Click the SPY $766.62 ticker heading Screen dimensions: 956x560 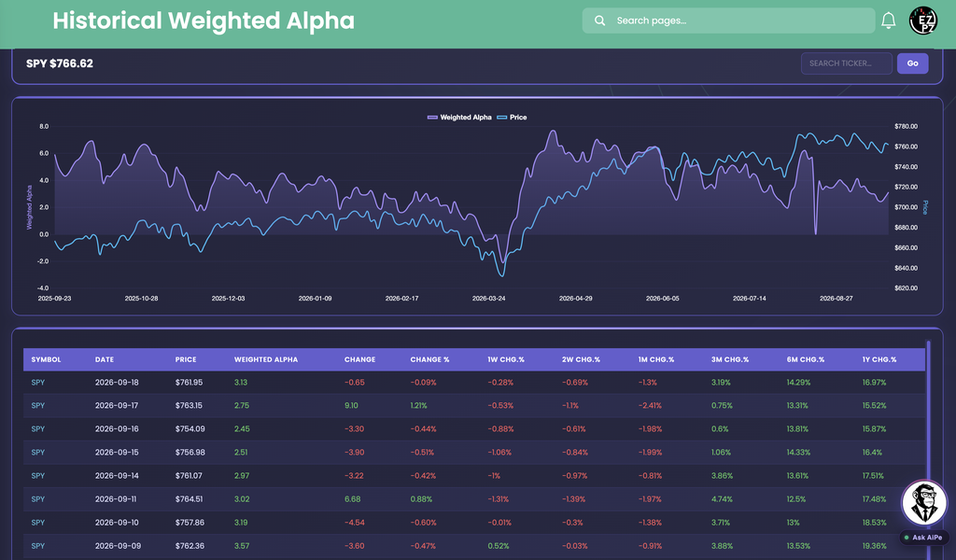click(60, 63)
